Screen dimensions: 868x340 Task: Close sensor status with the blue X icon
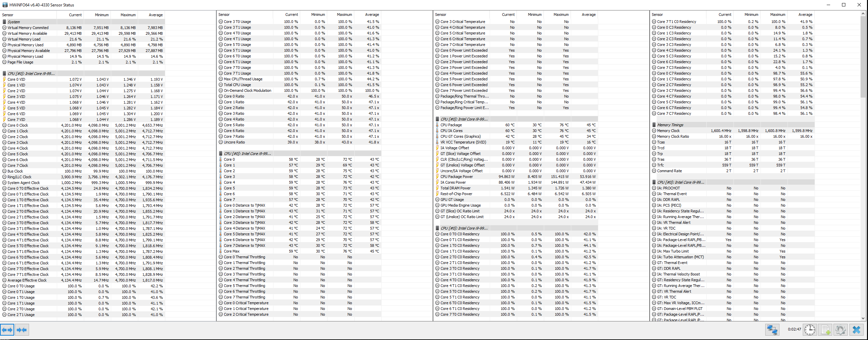tap(857, 330)
